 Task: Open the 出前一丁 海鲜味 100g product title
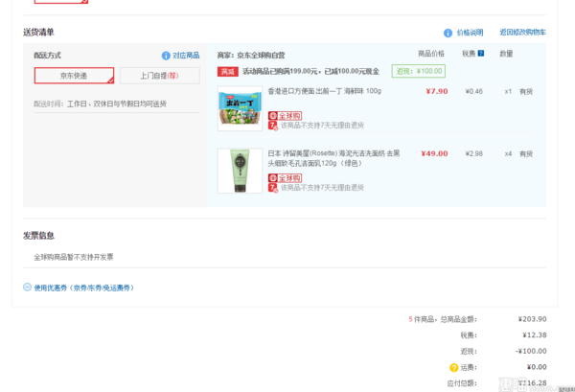click(325, 91)
